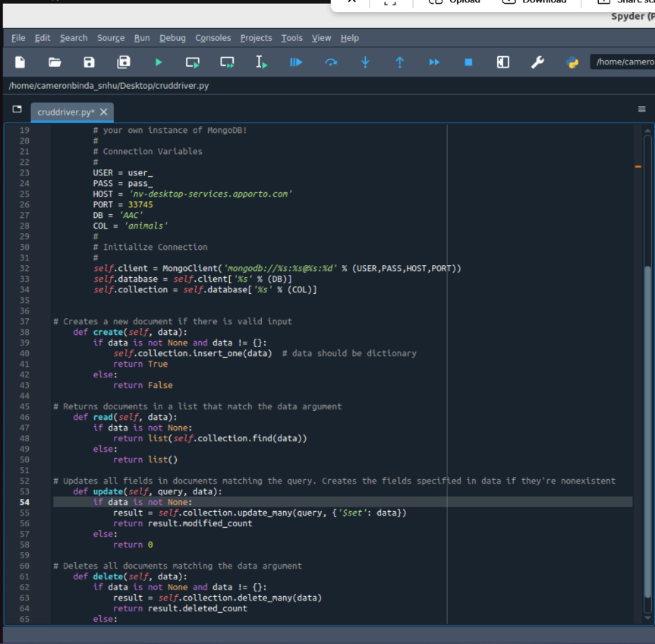
Task: Click the save all files icon
Action: pos(124,62)
